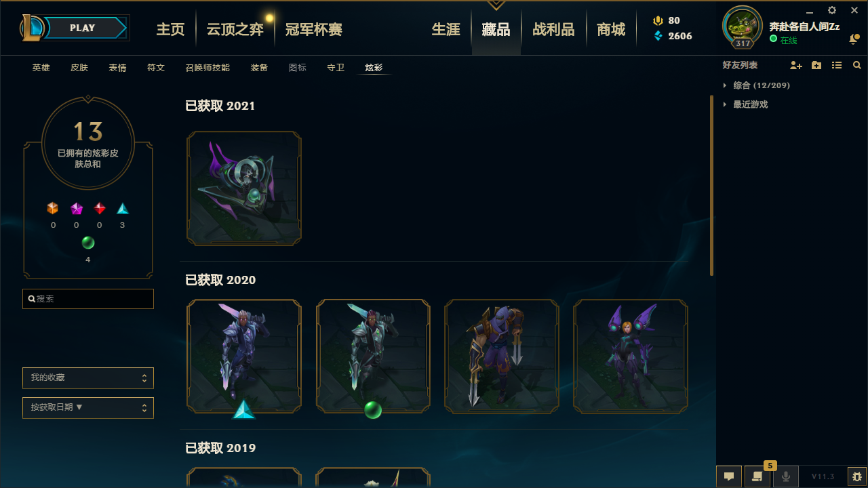Click the friends list view options icon
Screen dimensions: 868x488
[837, 65]
